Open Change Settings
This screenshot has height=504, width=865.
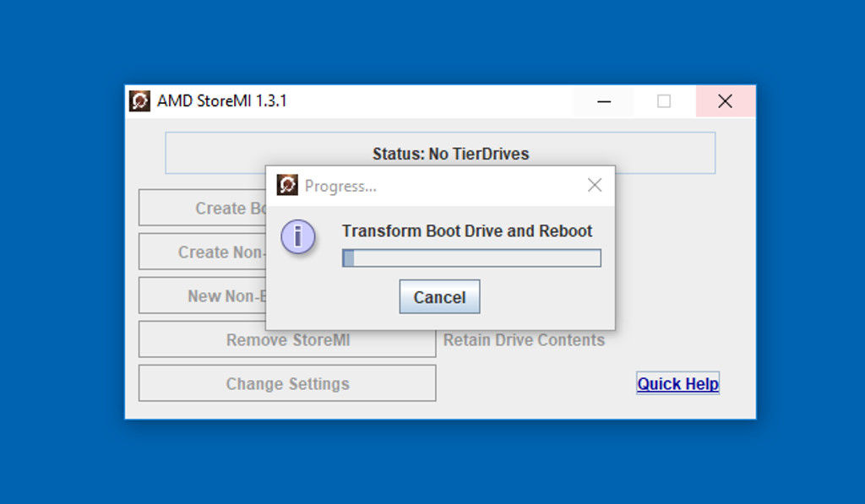pyautogui.click(x=287, y=384)
